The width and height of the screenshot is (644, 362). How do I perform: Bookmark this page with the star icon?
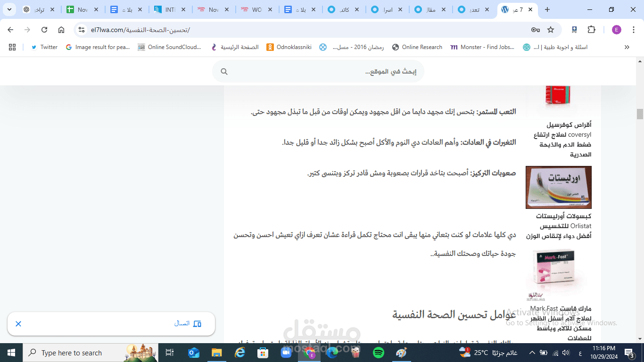coord(551,30)
